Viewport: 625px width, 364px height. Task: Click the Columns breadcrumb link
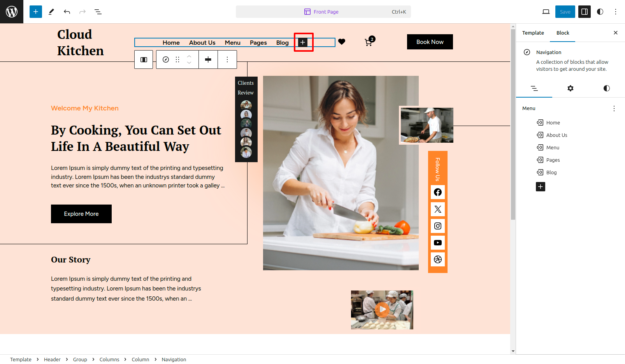pyautogui.click(x=109, y=359)
